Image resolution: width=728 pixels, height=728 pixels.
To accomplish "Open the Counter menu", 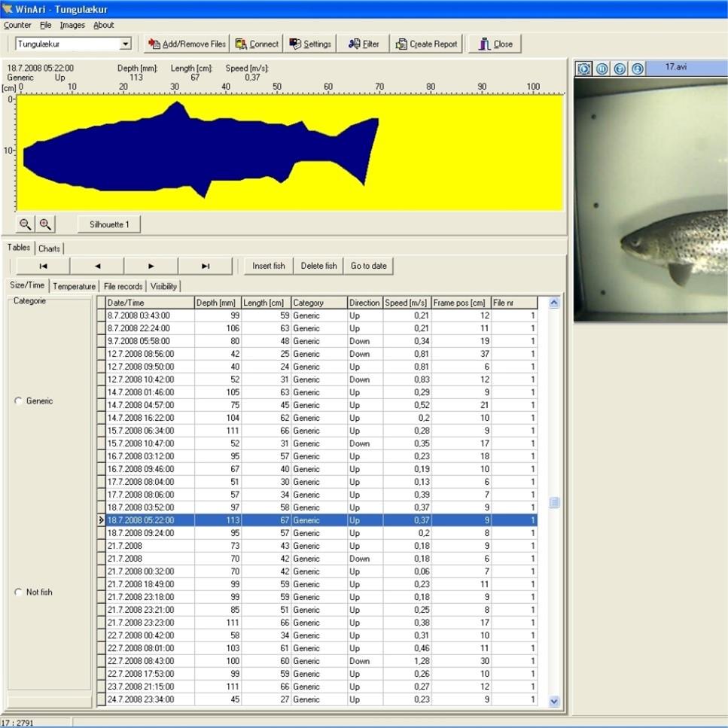I will pyautogui.click(x=17, y=25).
